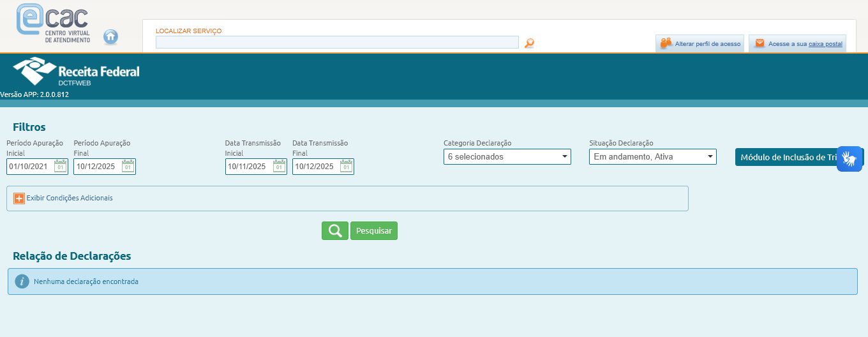Click the people icon for Alterar perfil
Image resolution: width=868 pixels, height=337 pixels.
tap(666, 43)
